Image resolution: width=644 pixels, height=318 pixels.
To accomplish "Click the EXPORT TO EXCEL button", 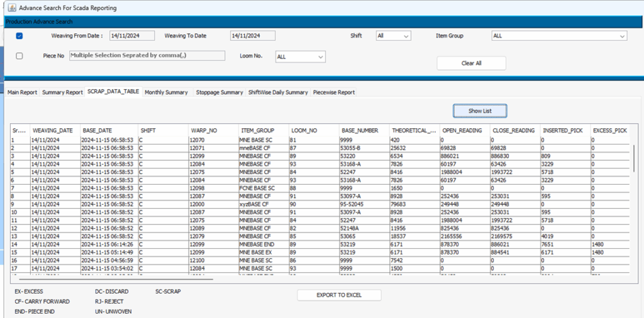I will point(339,295).
